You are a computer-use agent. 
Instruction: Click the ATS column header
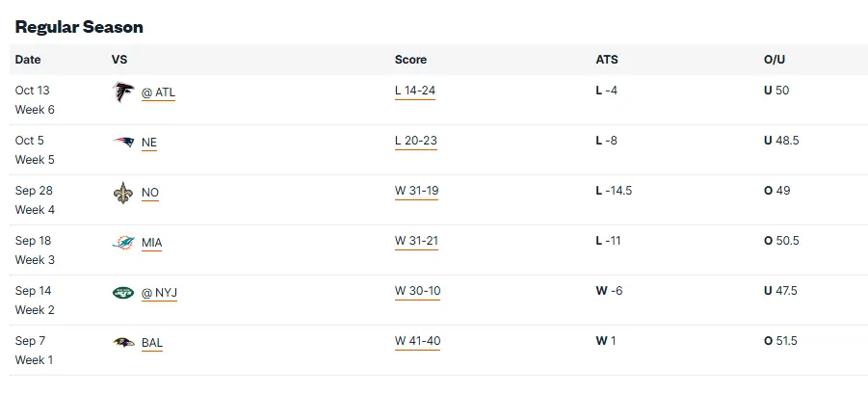[x=607, y=60]
